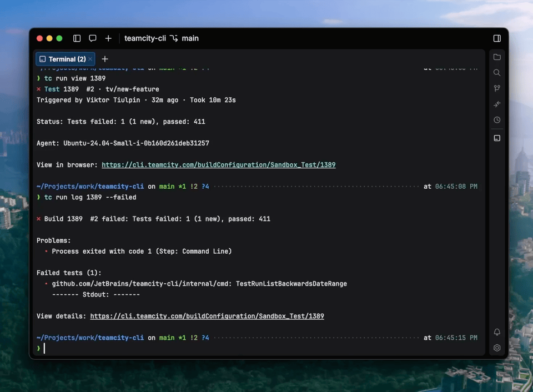Toggle the terminal panel icon in sidebar
Image resolution: width=533 pixels, height=392 pixels.
(497, 138)
